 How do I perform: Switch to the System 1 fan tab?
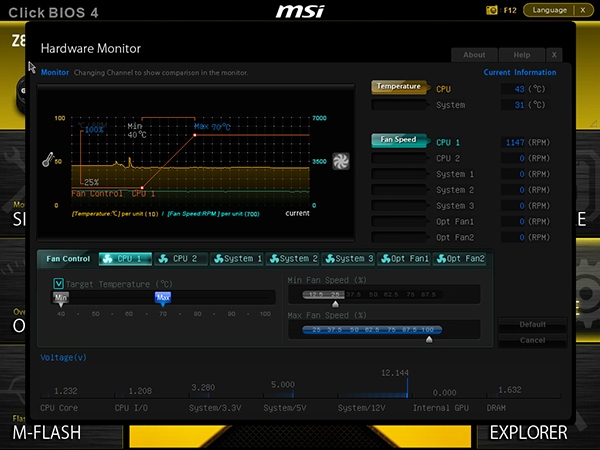pos(236,259)
